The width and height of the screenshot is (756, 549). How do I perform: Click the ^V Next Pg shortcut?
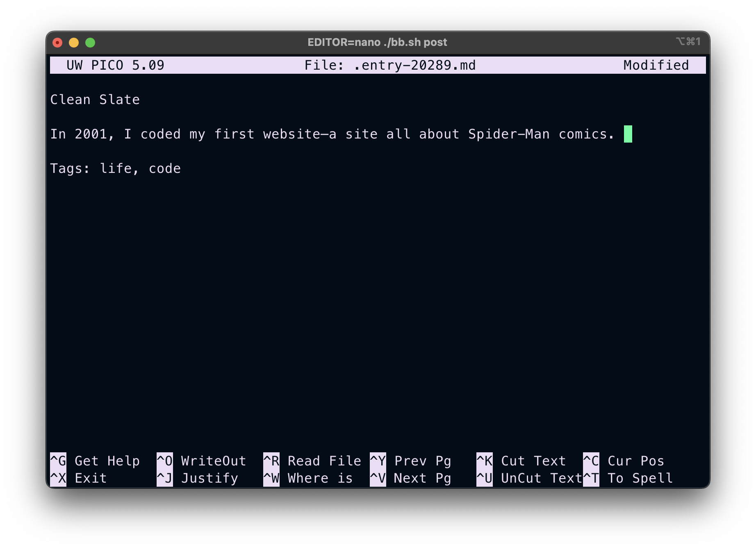(x=410, y=478)
